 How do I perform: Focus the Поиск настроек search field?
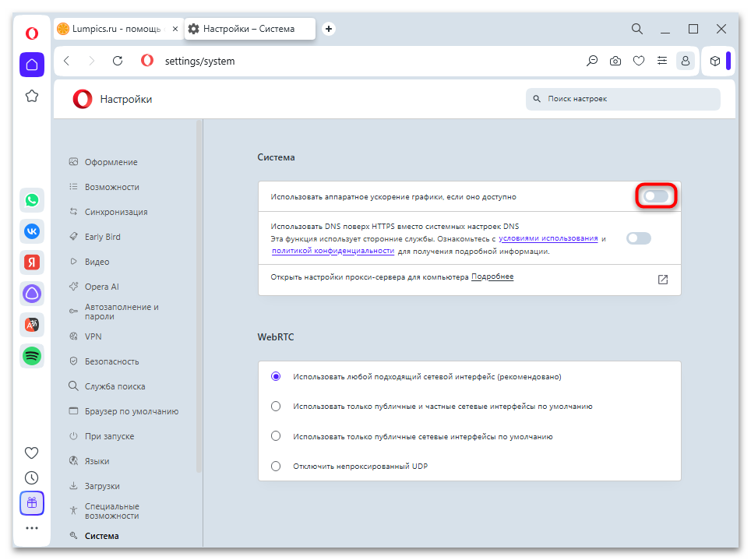click(623, 99)
